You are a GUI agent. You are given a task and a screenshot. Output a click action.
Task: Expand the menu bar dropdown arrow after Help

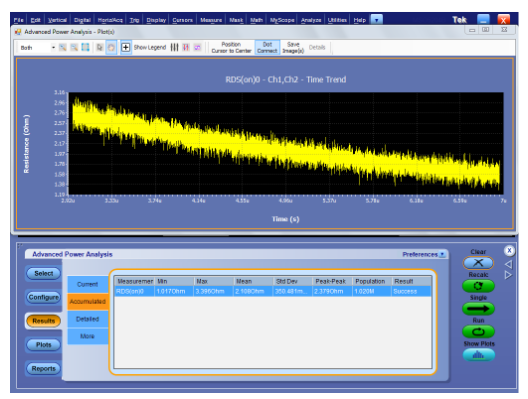click(377, 20)
